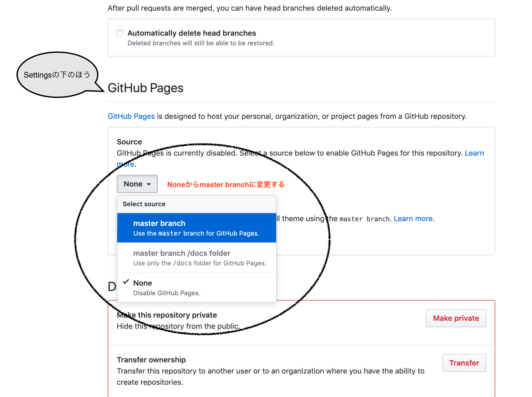Image resolution: width=532 pixels, height=397 pixels.
Task: Click Learn more link after master branch text
Action: [413, 219]
